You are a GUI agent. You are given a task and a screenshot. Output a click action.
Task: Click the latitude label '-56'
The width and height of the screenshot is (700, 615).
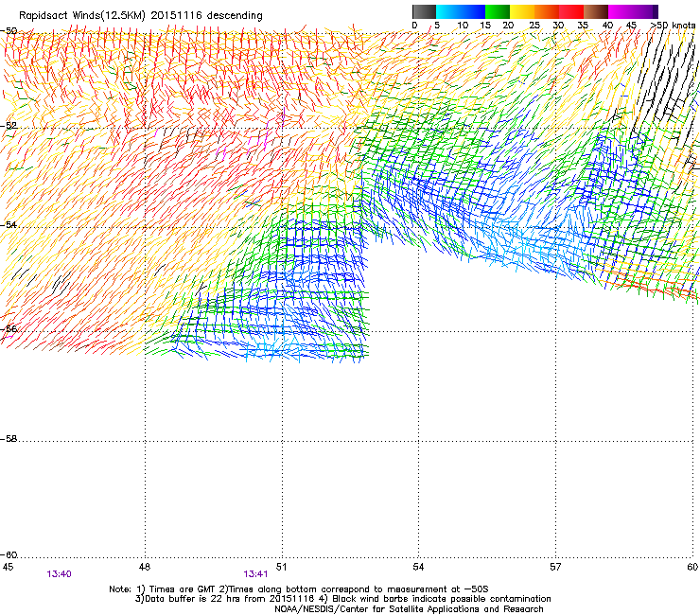[x=9, y=329]
